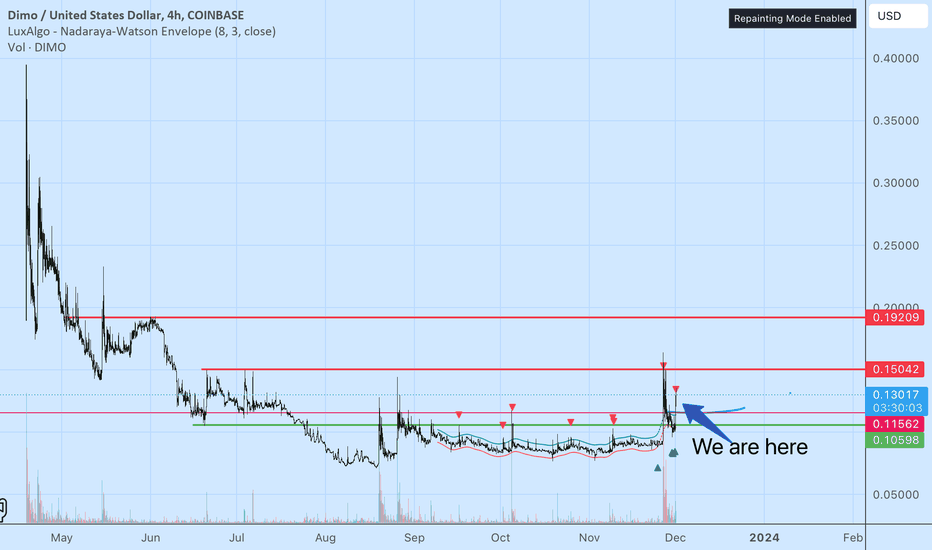Click the 0.30000 price axis value
The width and height of the screenshot is (932, 550).
896,183
